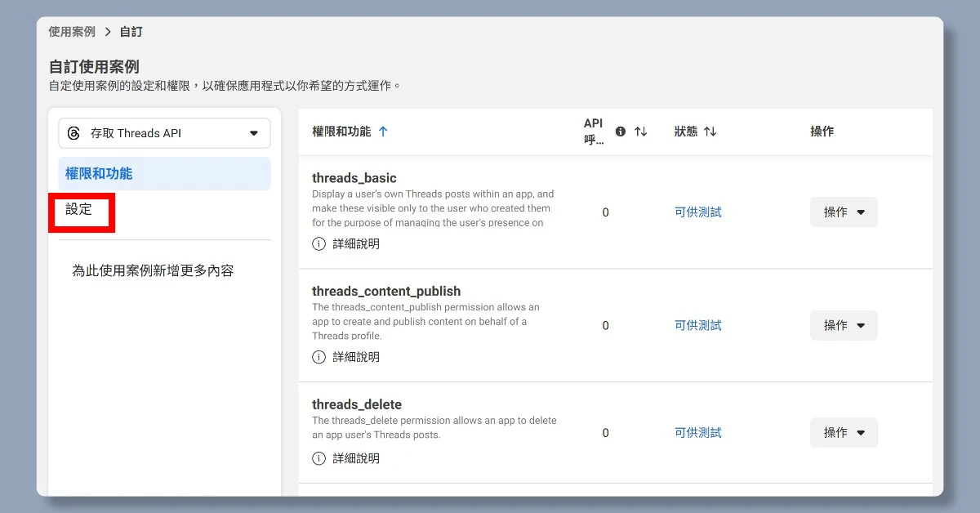Click the API calls info icon
This screenshot has height=513, width=980.
click(621, 132)
